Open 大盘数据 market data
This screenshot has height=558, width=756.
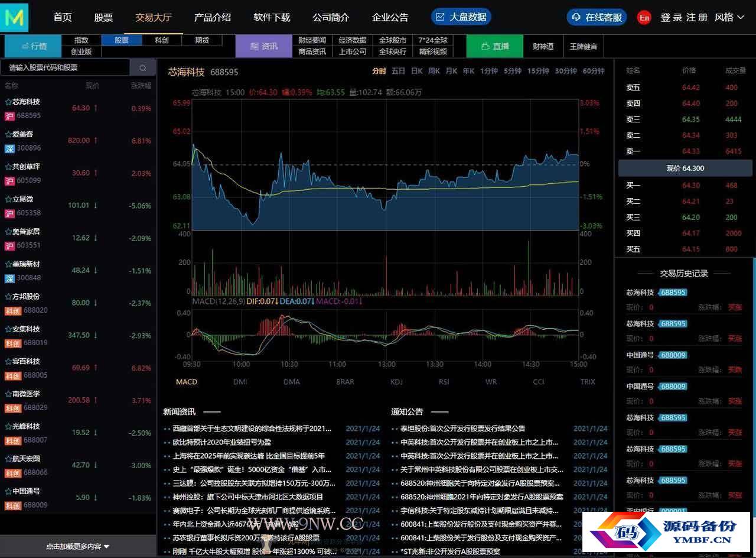461,17
